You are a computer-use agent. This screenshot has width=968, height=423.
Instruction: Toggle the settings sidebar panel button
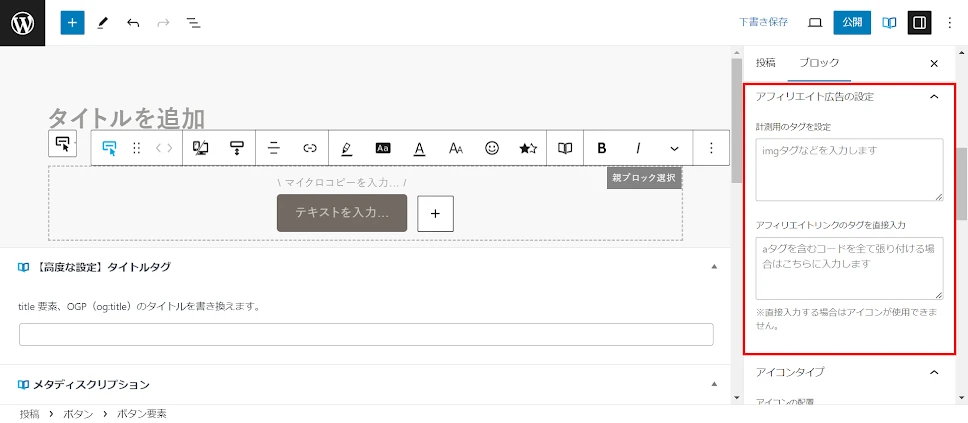pos(919,22)
